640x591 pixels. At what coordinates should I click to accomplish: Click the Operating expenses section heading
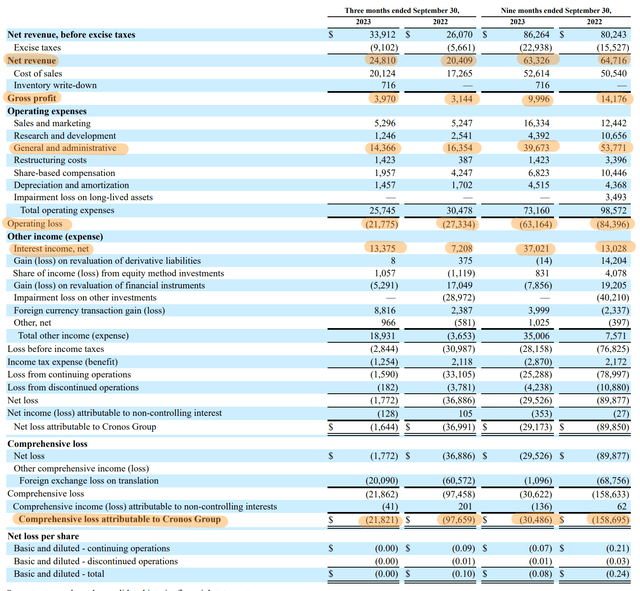[x=47, y=111]
